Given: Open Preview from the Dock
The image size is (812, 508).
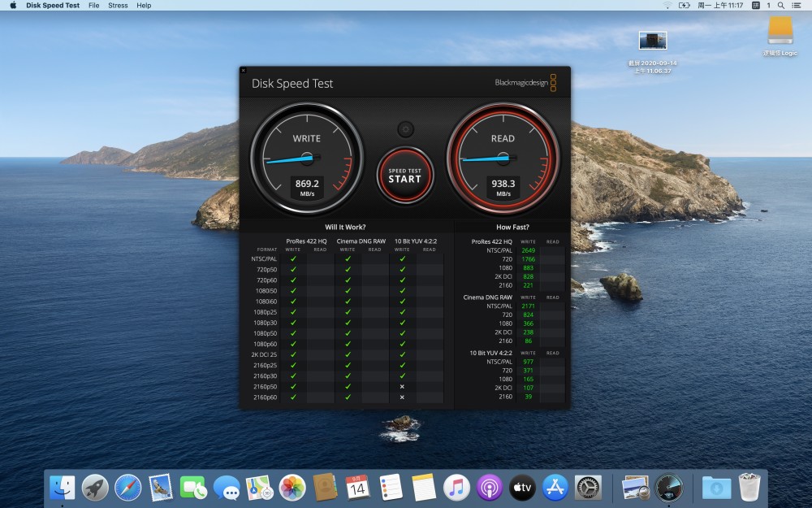Looking at the screenshot, I should click(636, 488).
